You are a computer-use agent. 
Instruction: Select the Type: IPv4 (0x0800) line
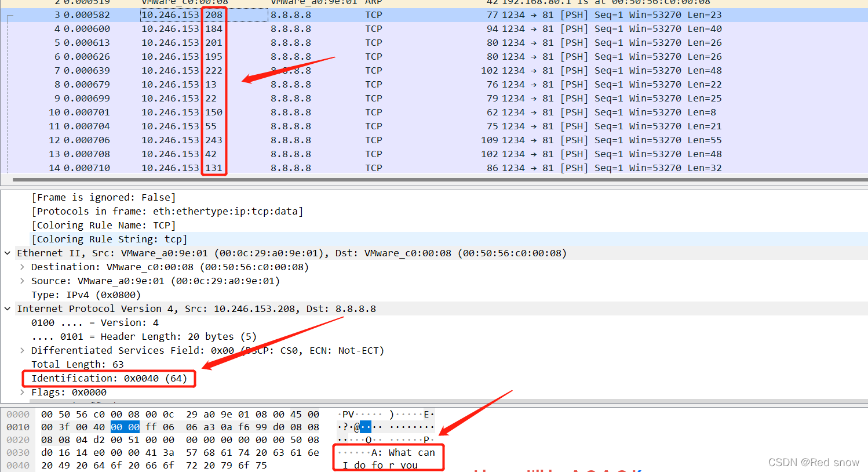coord(86,295)
